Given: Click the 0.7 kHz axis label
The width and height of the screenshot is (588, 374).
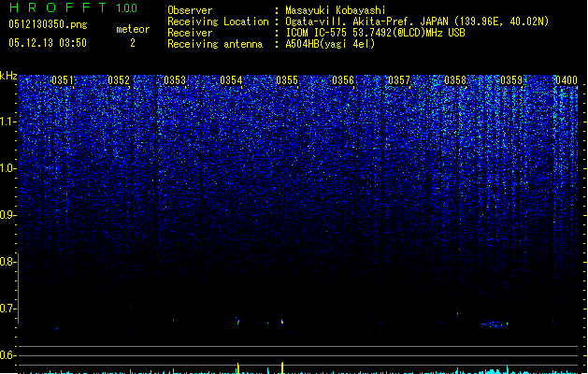Looking at the screenshot, I should tap(7, 309).
